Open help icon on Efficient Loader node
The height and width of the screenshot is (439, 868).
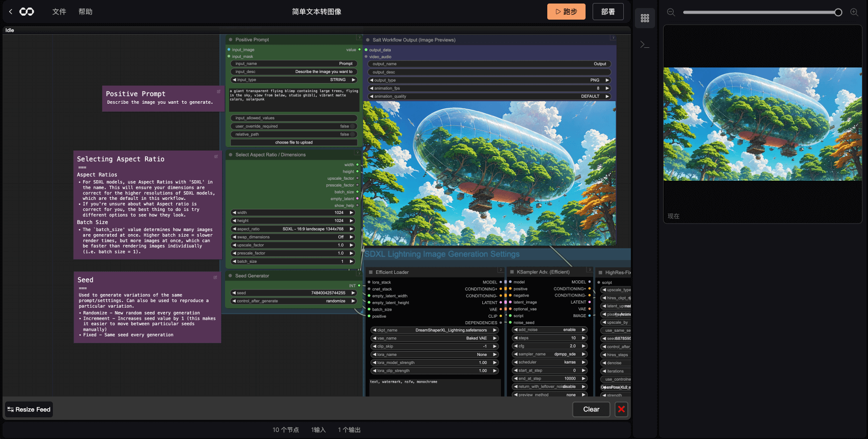[500, 270]
